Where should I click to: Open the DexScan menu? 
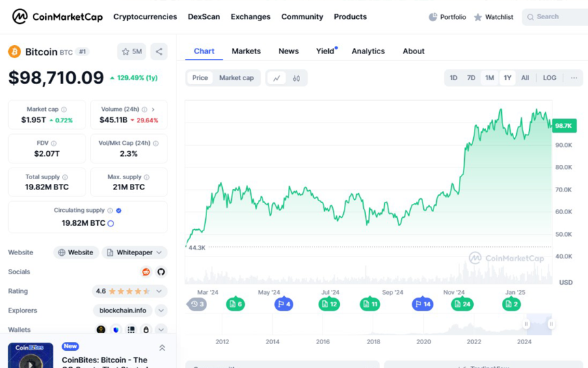(x=204, y=17)
